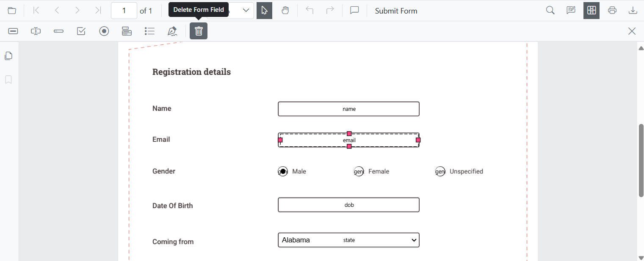The height and width of the screenshot is (261, 644).
Task: Add a signature form field
Action: tap(172, 31)
